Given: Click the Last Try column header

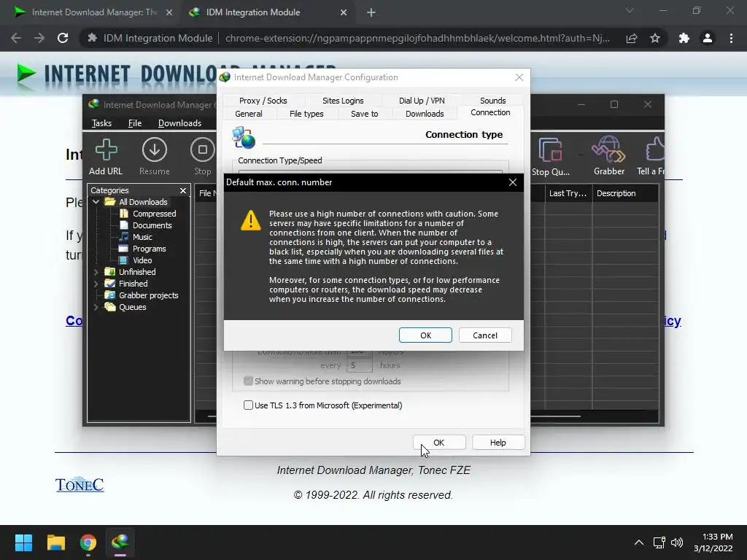Looking at the screenshot, I should coord(568,193).
